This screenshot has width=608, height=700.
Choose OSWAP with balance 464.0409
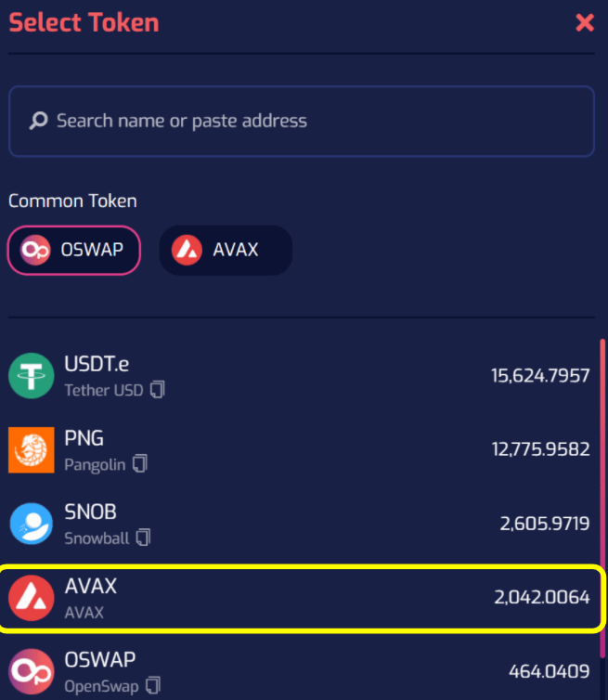coord(549,671)
